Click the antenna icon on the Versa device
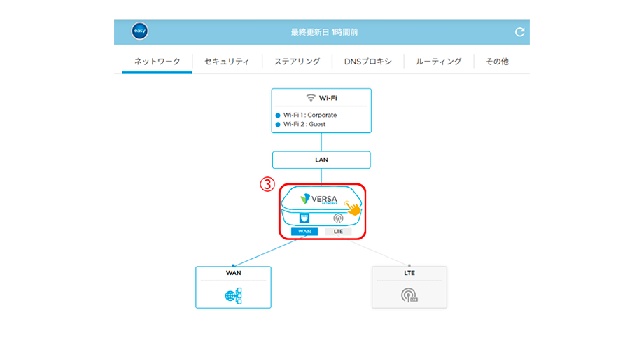This screenshot has width=644, height=343. pos(338,218)
